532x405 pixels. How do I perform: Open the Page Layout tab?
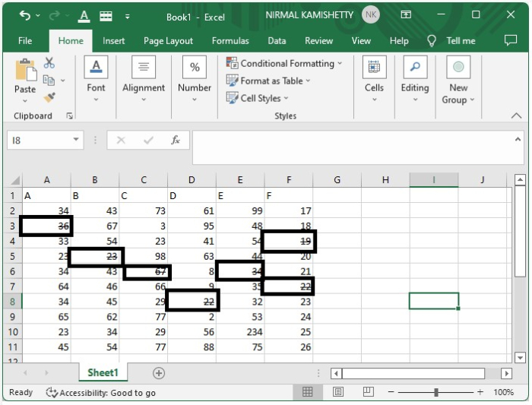tap(168, 41)
